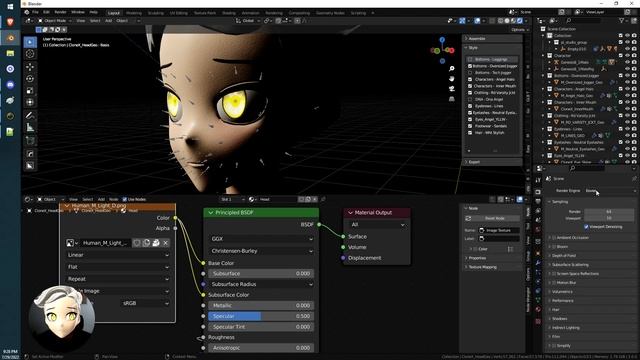Viewport: 640px width, 360px height.
Task: Open Add menu in node editor header
Action: (101, 199)
